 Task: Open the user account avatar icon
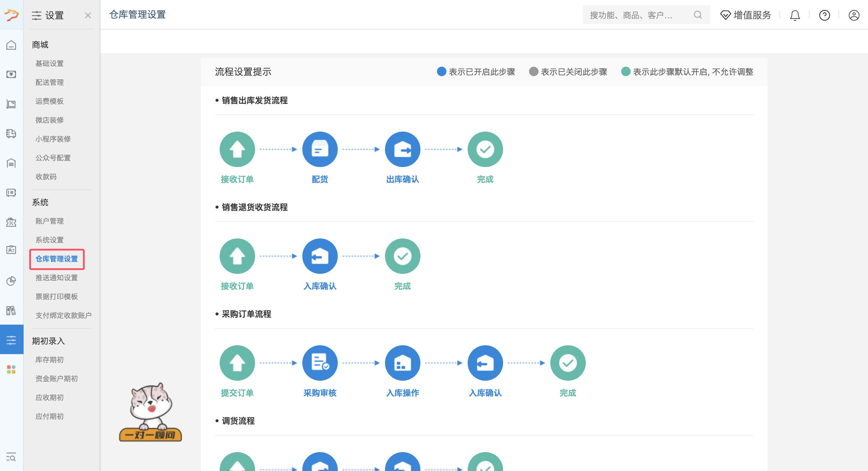pyautogui.click(x=854, y=15)
